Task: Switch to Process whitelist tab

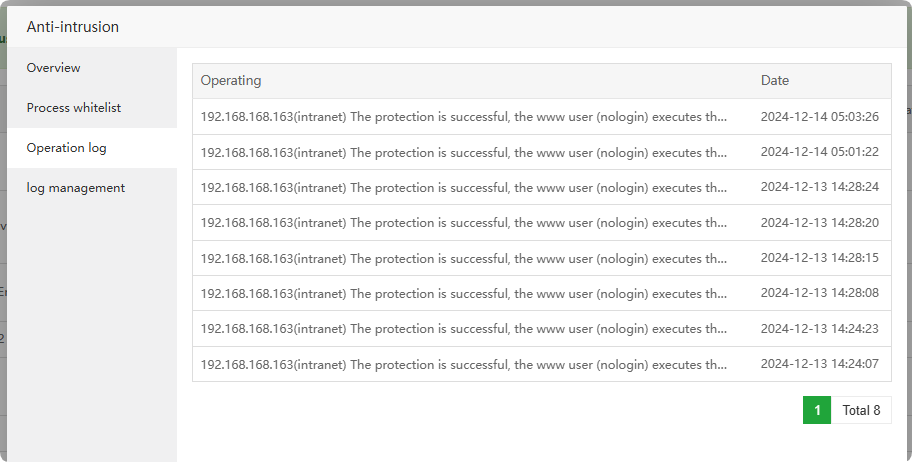Action: coord(74,108)
